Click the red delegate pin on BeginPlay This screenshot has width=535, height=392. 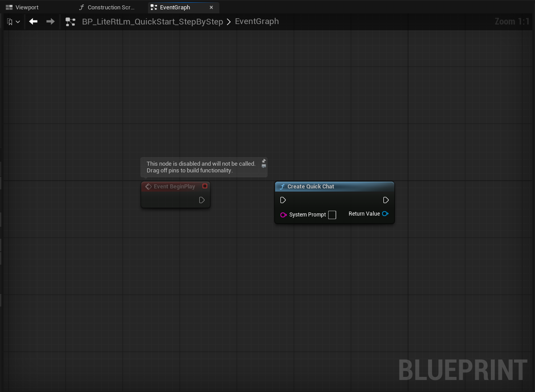click(x=205, y=186)
